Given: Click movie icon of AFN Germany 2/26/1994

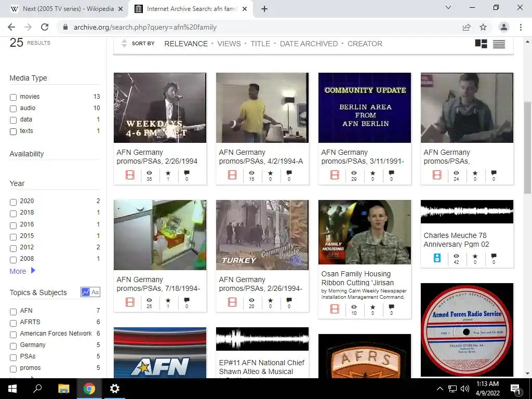Looking at the screenshot, I should pyautogui.click(x=130, y=175).
